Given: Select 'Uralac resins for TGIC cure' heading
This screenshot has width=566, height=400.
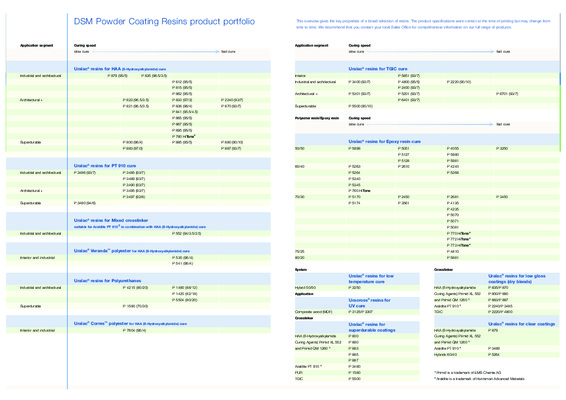Looking at the screenshot, I should [378, 69].
